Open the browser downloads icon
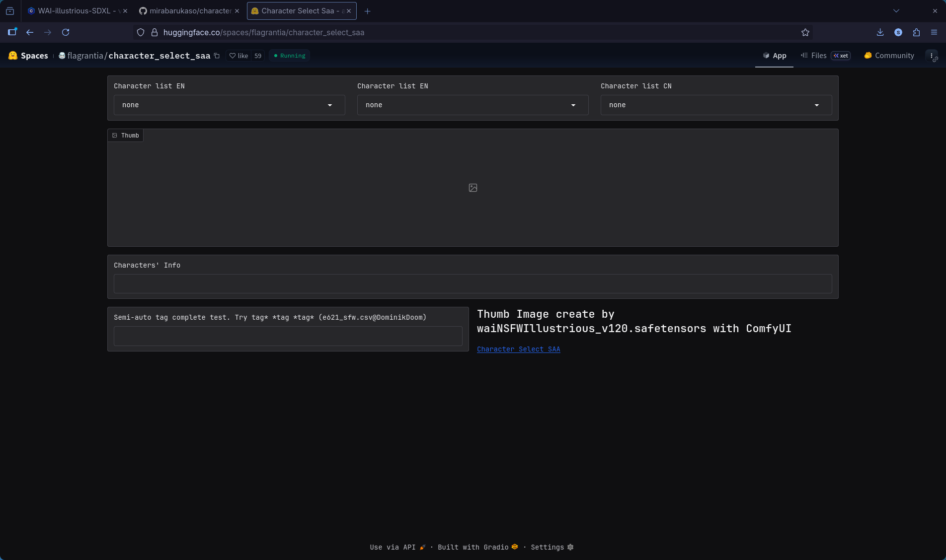Viewport: 946px width, 560px height. 880,32
